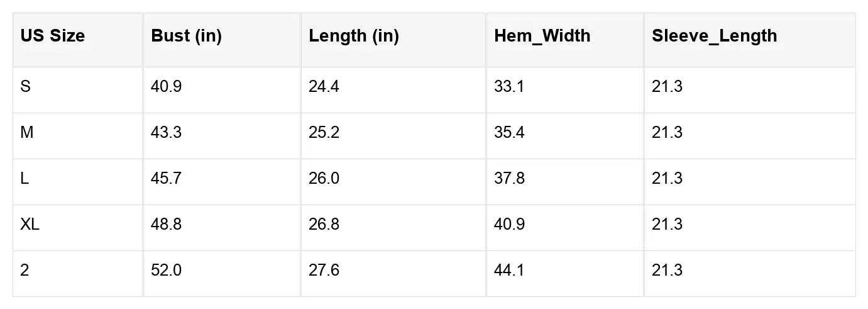Select the Hem_Width column header
This screenshot has height=309, width=868.
tap(542, 36)
